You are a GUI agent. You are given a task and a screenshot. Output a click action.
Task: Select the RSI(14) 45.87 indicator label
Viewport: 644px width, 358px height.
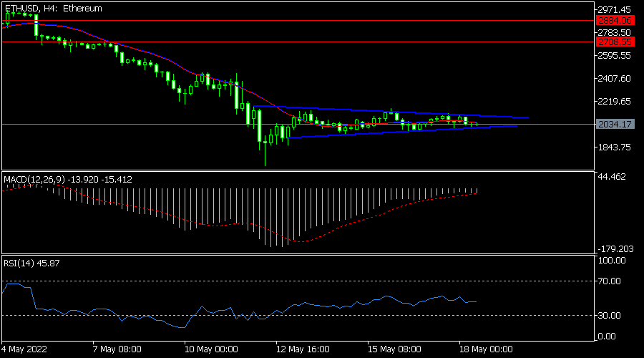[31, 263]
